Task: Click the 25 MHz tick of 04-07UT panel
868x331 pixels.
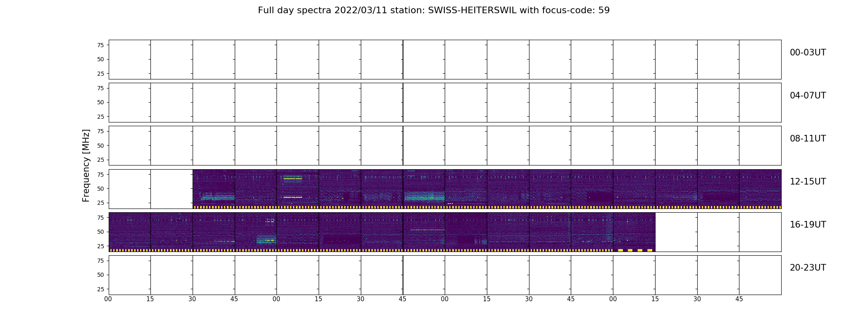Action: click(100, 117)
